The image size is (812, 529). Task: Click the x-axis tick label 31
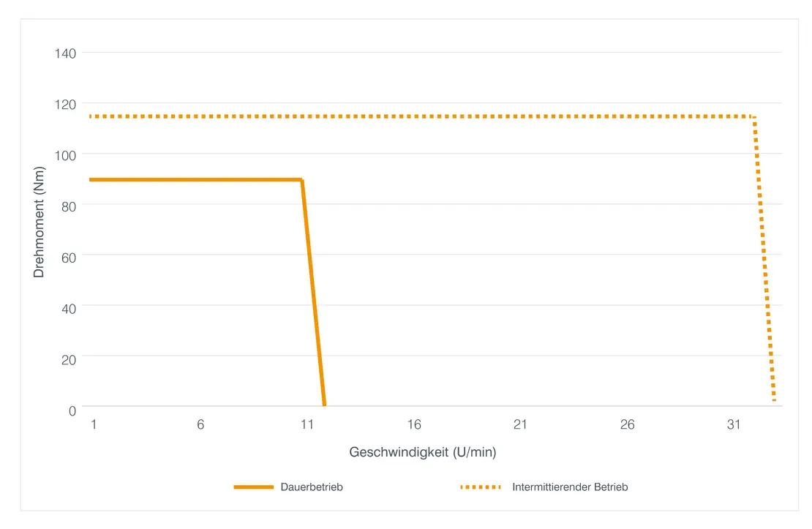point(734,425)
